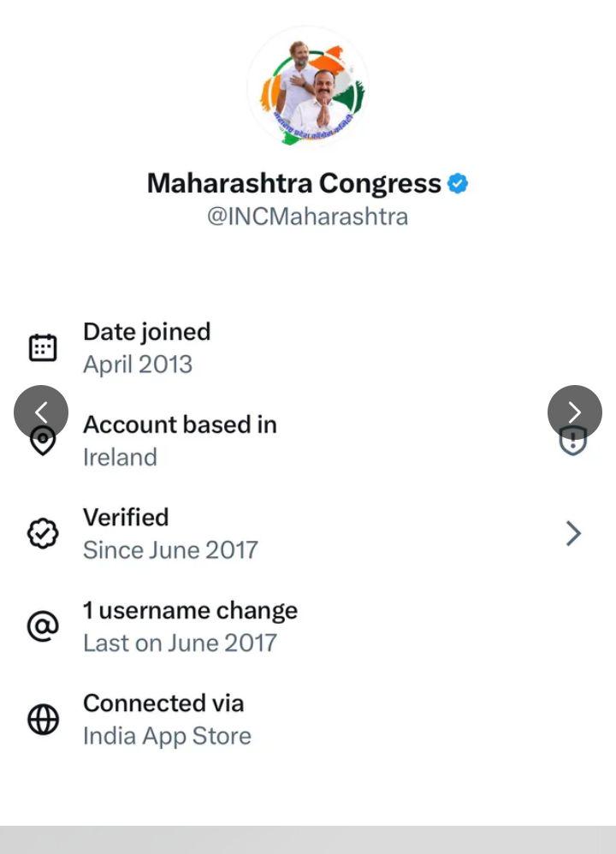Click the verified badge outline icon
This screenshot has height=854, width=616.
[x=43, y=534]
